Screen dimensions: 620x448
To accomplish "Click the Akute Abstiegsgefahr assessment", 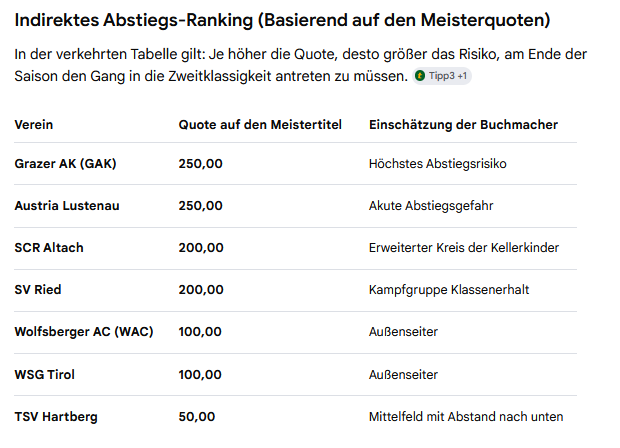I will click(x=431, y=206).
